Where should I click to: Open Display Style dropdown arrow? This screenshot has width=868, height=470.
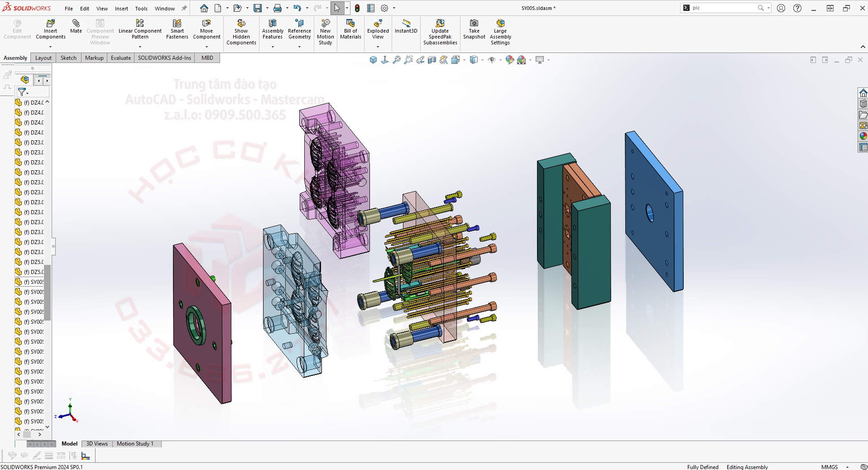click(482, 60)
